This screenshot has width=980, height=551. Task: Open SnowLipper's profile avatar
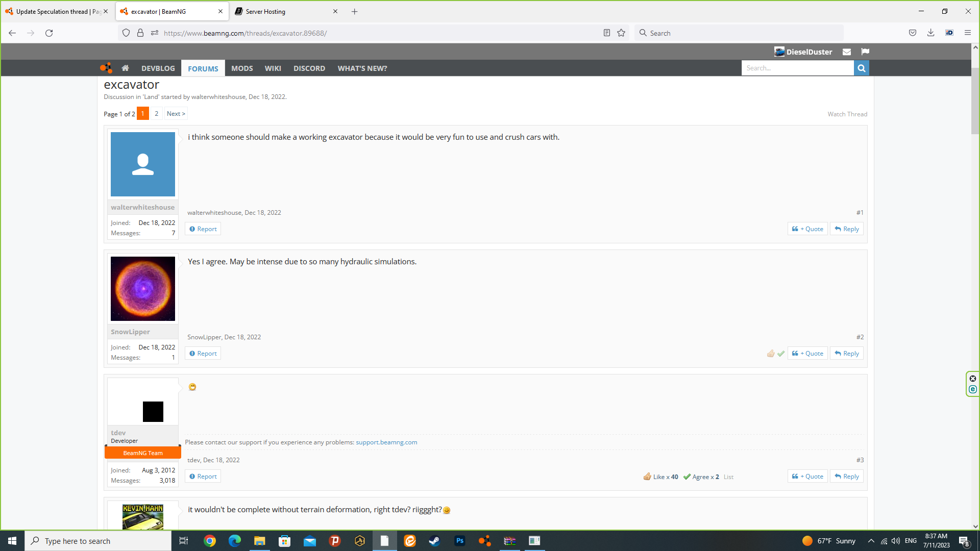(143, 289)
